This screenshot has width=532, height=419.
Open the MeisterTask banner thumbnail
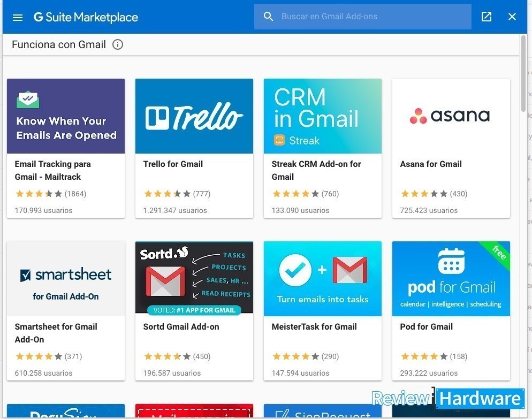[323, 279]
